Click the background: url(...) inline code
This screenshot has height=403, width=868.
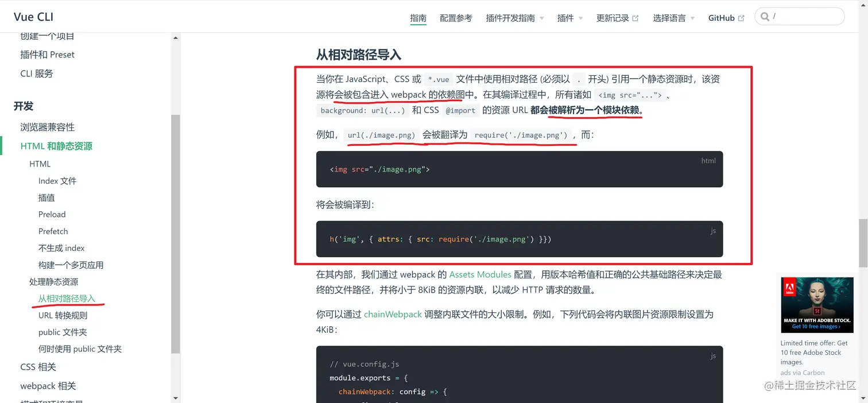click(x=363, y=111)
